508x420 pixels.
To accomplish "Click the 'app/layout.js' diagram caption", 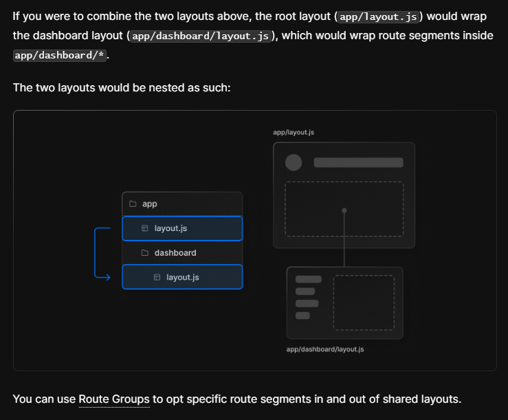I will (x=294, y=132).
